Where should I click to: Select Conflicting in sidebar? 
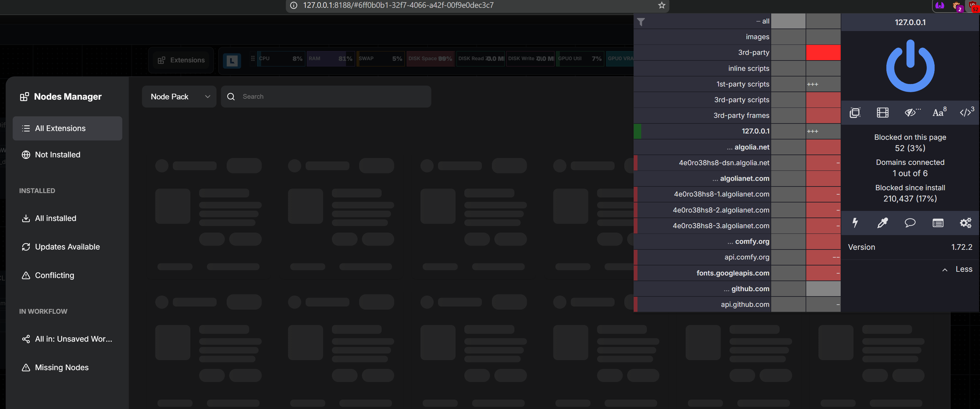tap(67, 275)
